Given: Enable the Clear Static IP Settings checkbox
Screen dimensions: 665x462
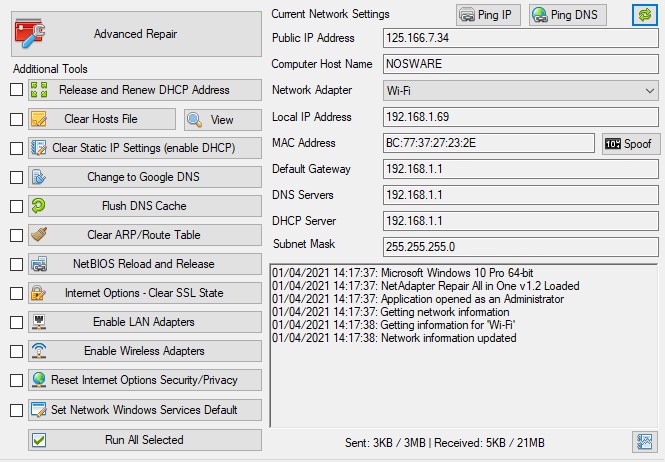Looking at the screenshot, I should tap(17, 148).
